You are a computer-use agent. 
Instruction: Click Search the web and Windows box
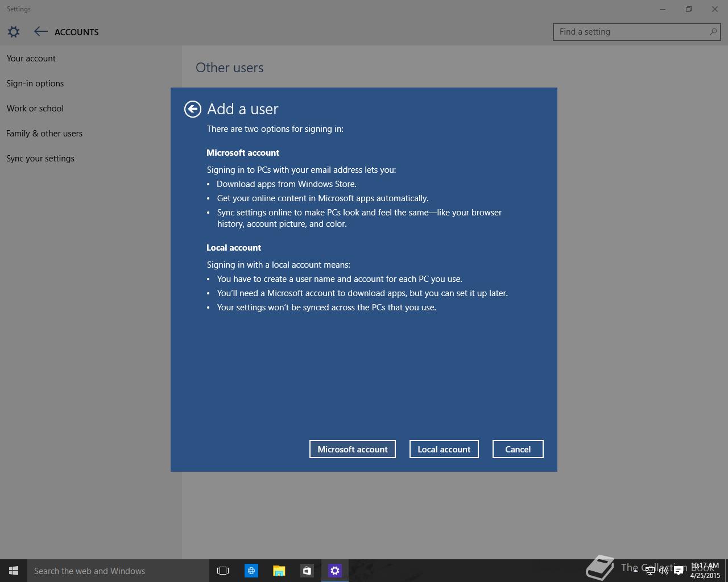118,571
